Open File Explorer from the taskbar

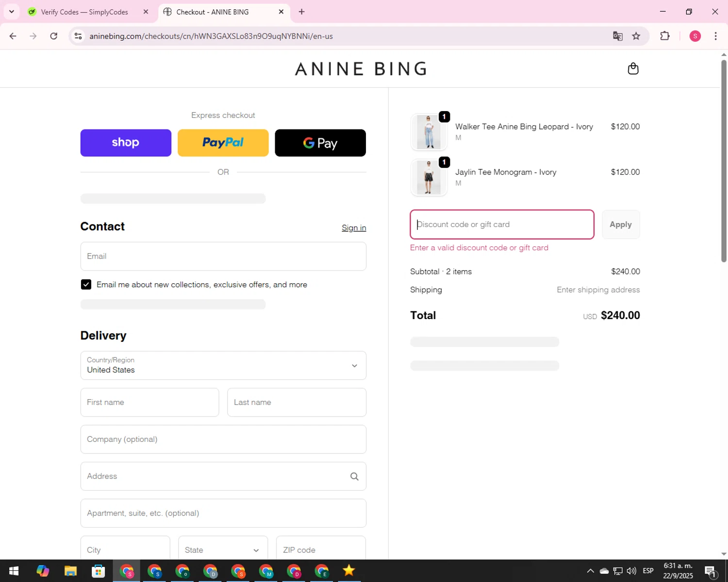click(70, 571)
